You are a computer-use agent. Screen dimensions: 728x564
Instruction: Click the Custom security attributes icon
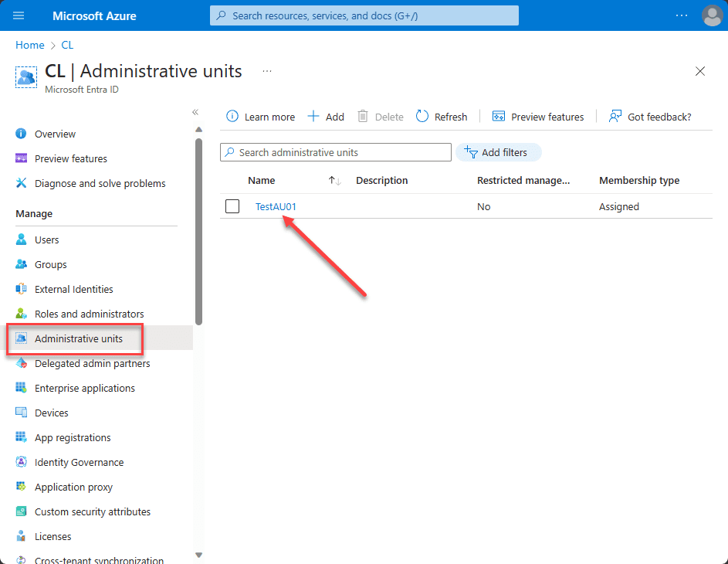(21, 511)
